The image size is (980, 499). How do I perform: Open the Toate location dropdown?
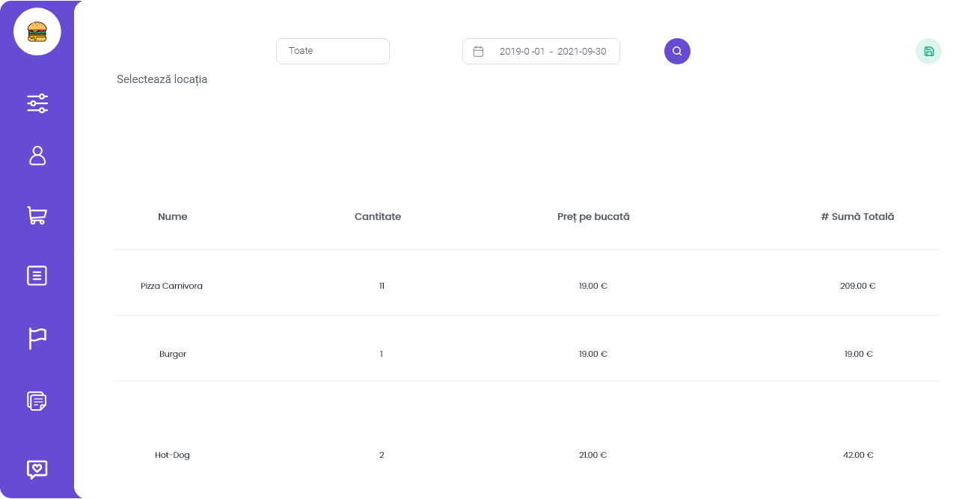click(333, 51)
